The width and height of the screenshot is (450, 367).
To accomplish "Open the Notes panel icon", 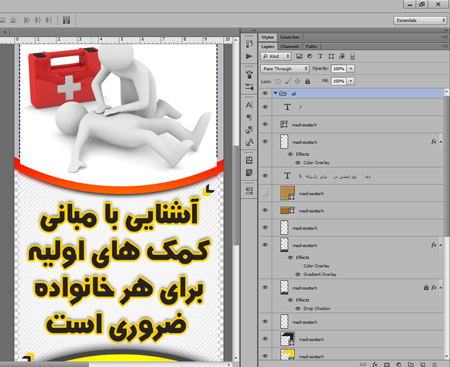I will 249,173.
